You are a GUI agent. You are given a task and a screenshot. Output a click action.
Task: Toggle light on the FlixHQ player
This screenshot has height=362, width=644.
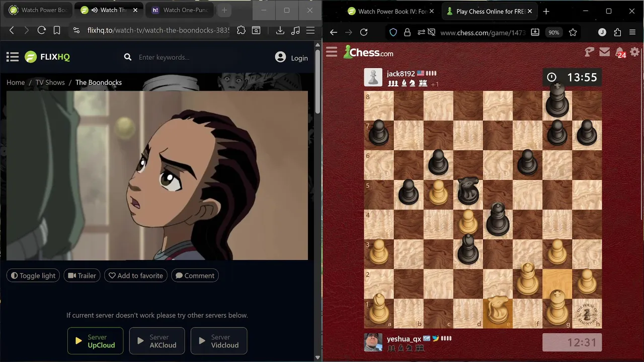coord(33,276)
